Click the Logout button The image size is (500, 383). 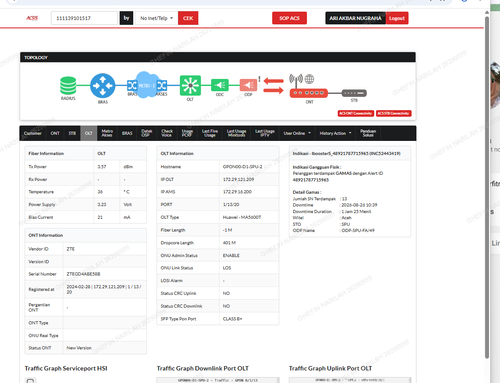coord(397,18)
